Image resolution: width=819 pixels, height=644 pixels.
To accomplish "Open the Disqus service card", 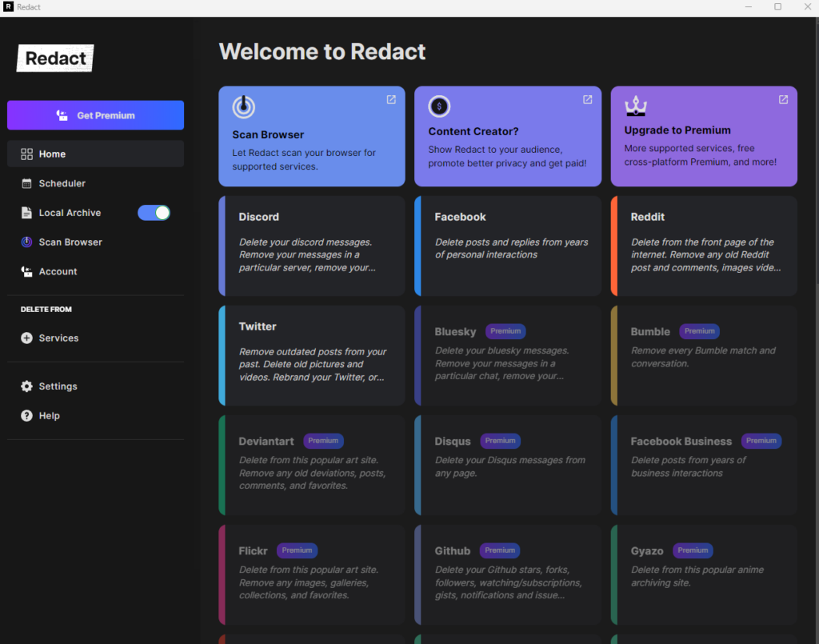I will click(x=508, y=466).
